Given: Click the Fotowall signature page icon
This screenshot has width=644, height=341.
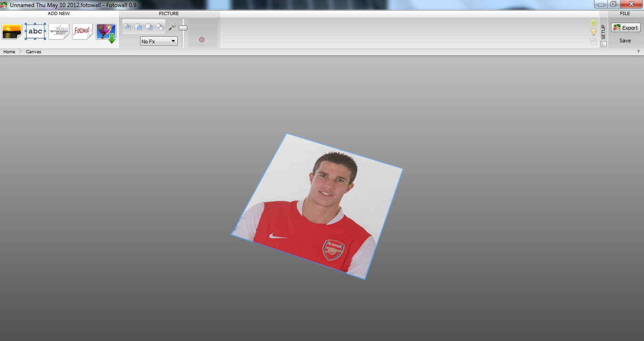Looking at the screenshot, I should (x=83, y=32).
